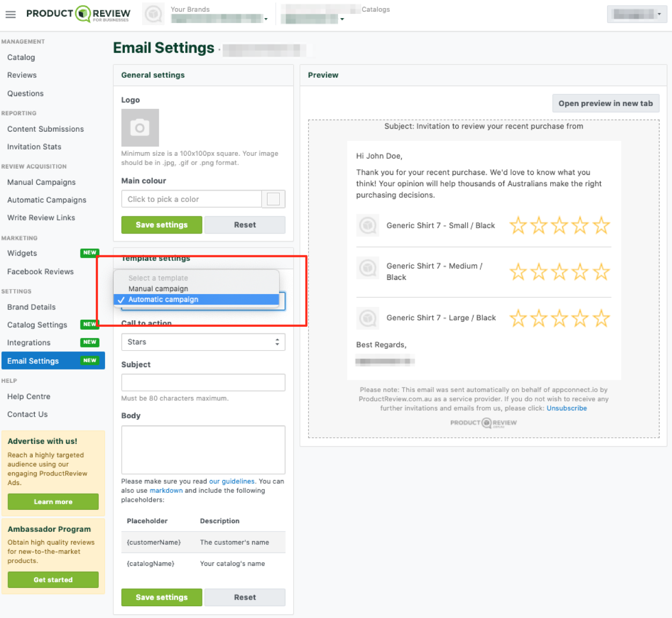Image resolution: width=672 pixels, height=618 pixels.
Task: Open the markdown link
Action: 166,491
